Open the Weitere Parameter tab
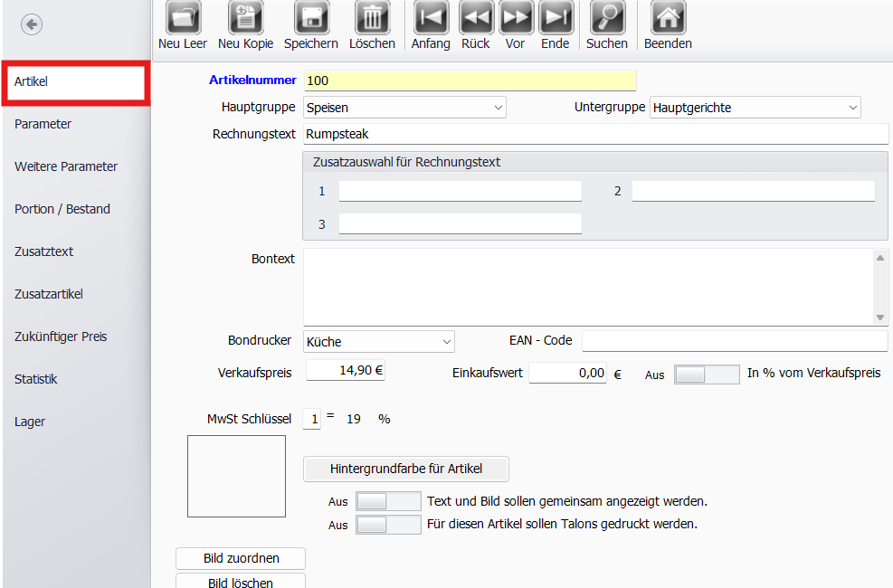The height and width of the screenshot is (588, 893). pos(76,166)
